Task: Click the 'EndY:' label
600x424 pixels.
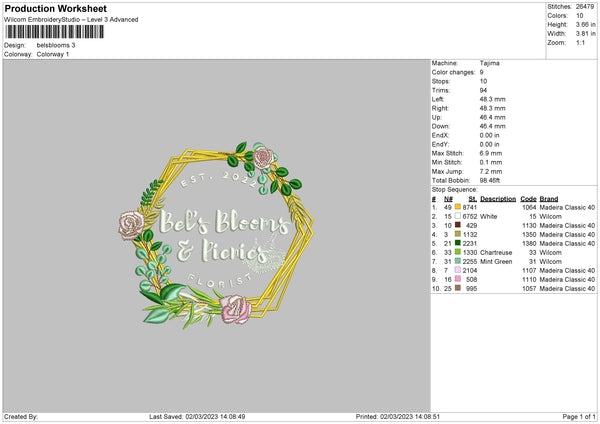Action: [x=440, y=144]
